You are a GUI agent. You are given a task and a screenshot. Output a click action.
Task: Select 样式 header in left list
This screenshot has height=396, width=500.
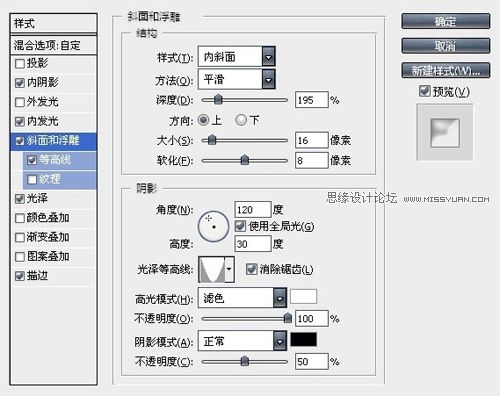54,23
